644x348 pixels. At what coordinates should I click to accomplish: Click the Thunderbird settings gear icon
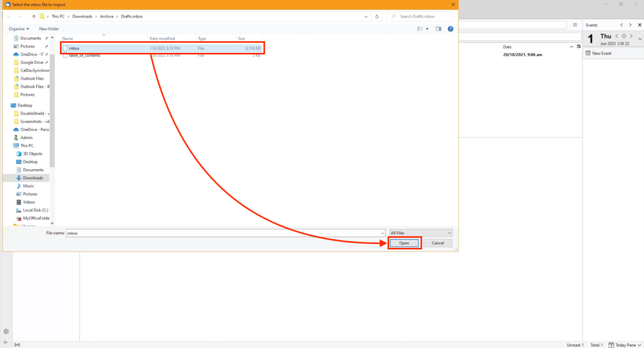(x=6, y=331)
